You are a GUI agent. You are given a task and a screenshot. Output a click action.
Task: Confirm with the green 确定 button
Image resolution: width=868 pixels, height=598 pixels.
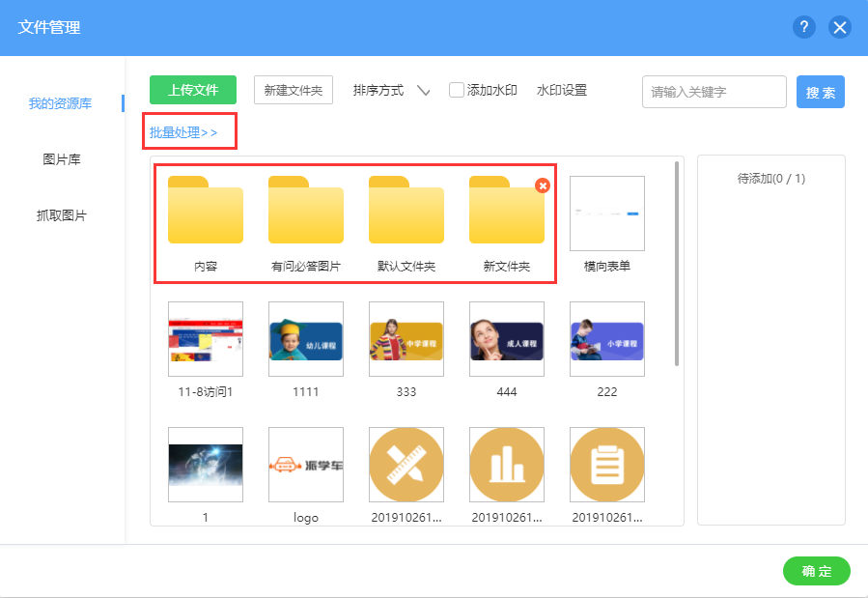point(817,571)
